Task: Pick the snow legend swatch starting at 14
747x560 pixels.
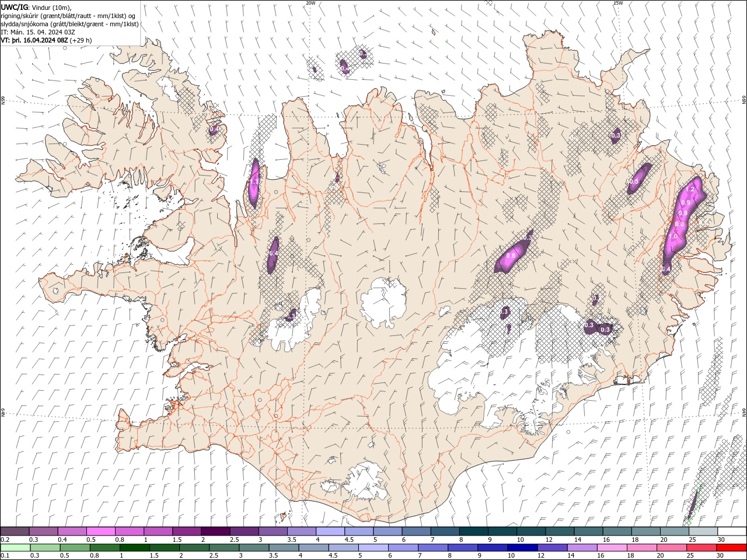Action: point(588,531)
